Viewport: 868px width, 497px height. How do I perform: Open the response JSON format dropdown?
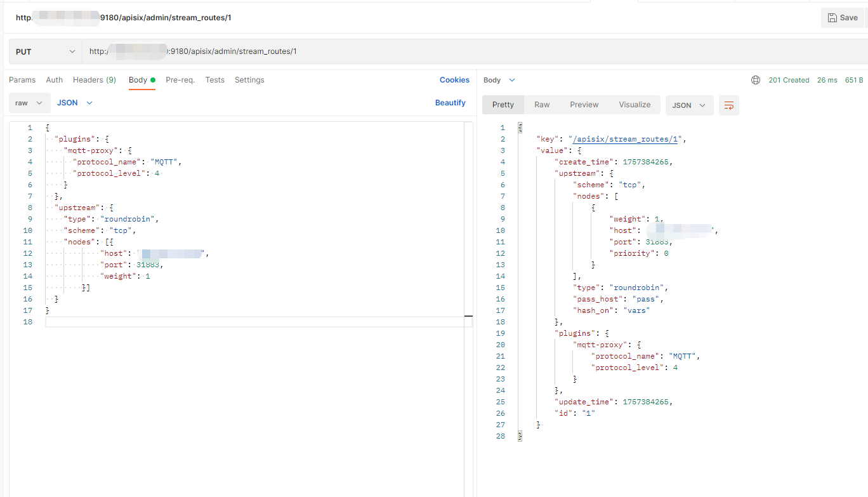pyautogui.click(x=689, y=105)
